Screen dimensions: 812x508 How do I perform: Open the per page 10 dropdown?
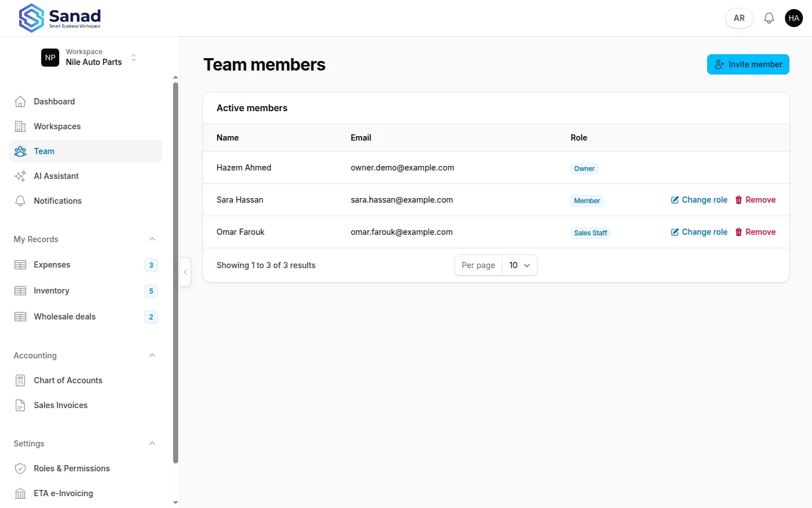tap(519, 265)
